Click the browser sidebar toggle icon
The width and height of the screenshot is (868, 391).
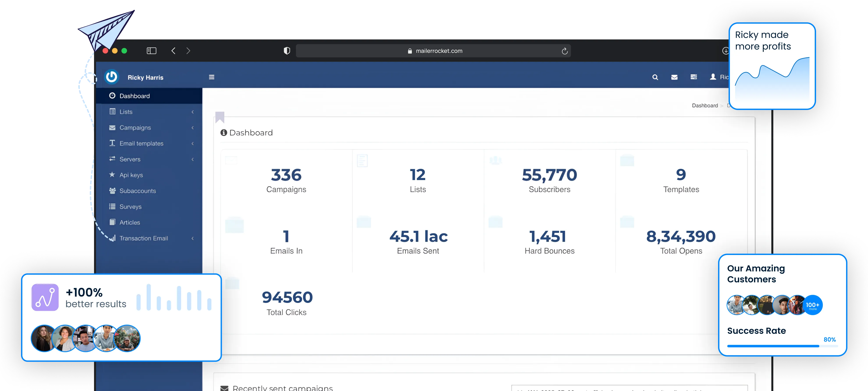[152, 51]
